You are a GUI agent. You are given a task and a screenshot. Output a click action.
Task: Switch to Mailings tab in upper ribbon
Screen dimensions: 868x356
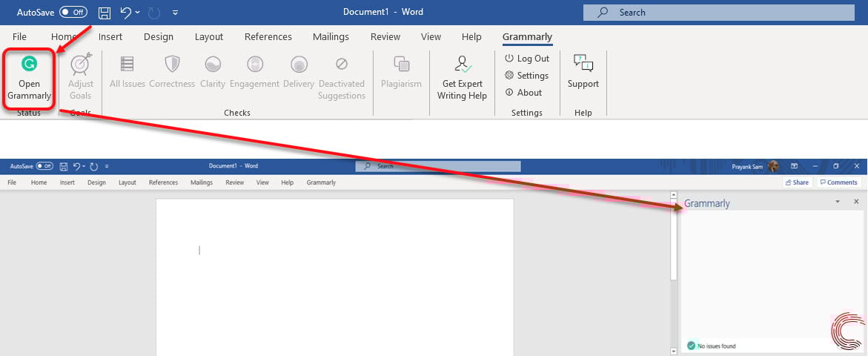pyautogui.click(x=331, y=36)
